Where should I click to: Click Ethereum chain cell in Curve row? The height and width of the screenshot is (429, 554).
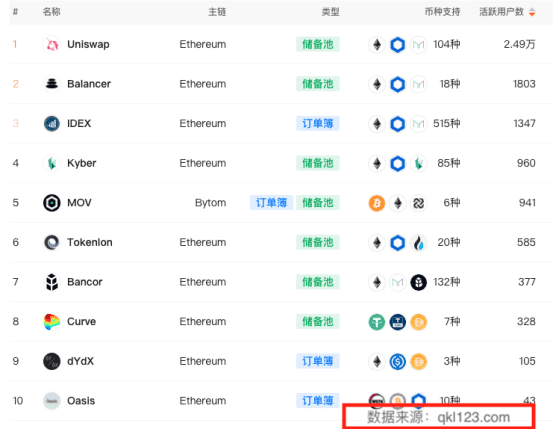pyautogui.click(x=203, y=322)
